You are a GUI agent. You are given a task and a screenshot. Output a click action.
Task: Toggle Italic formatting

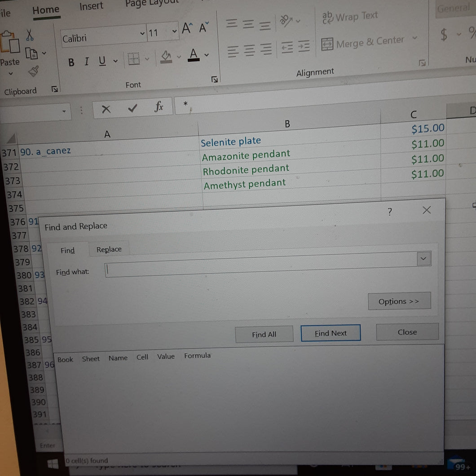[87, 62]
